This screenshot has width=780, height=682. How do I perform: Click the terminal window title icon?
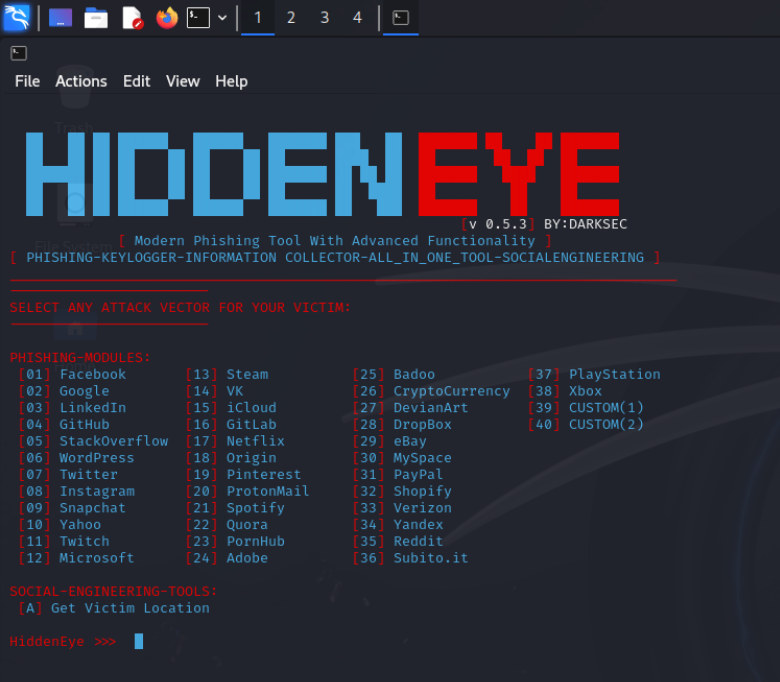pos(18,53)
